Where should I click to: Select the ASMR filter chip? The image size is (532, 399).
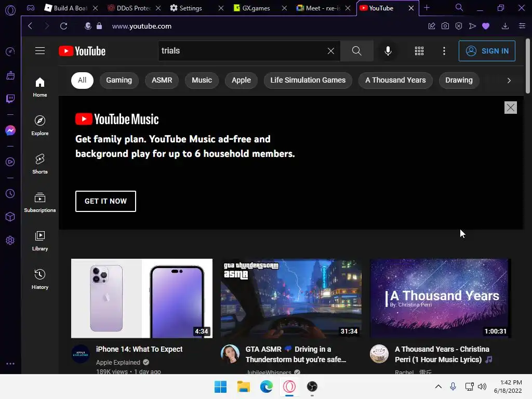tap(162, 81)
